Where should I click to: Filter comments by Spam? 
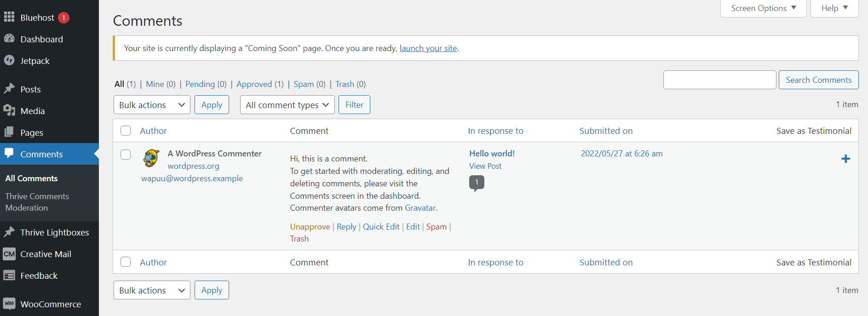click(309, 84)
